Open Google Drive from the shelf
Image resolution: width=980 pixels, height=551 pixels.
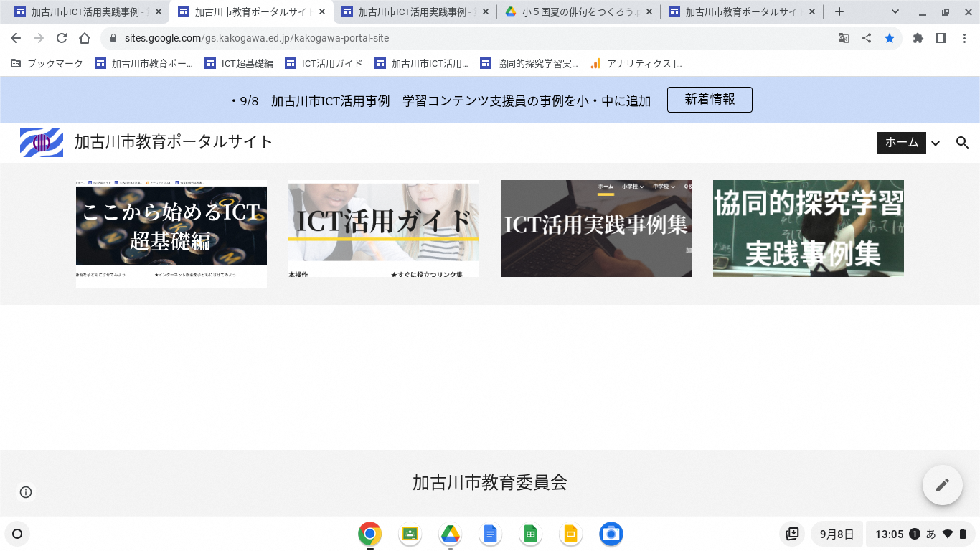(x=451, y=534)
